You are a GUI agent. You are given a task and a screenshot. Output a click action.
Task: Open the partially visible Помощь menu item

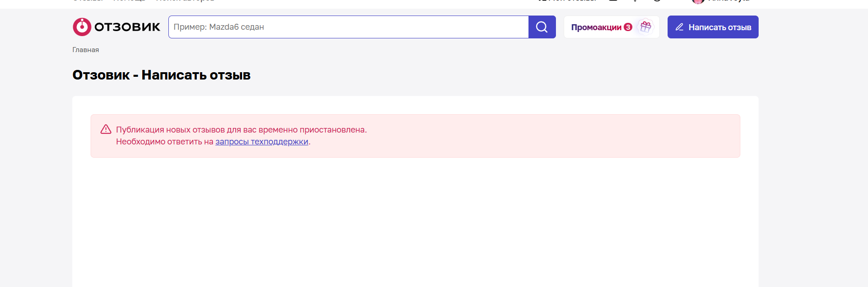129,1
